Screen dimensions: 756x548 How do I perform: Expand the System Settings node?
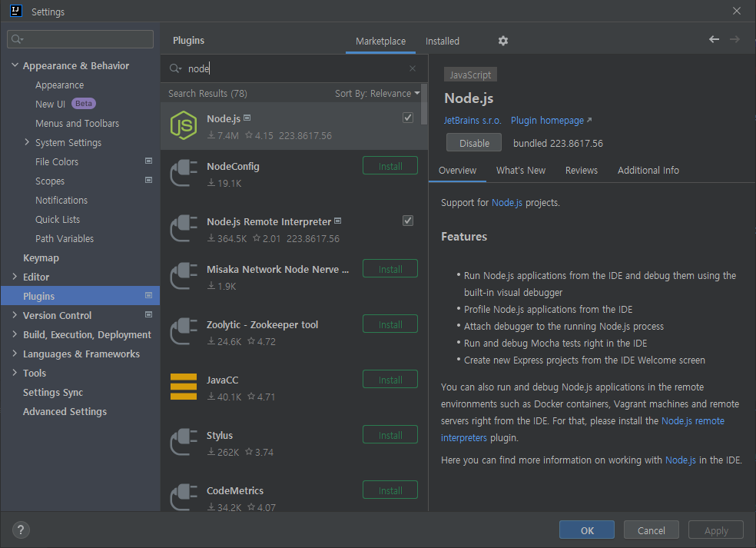[27, 142]
